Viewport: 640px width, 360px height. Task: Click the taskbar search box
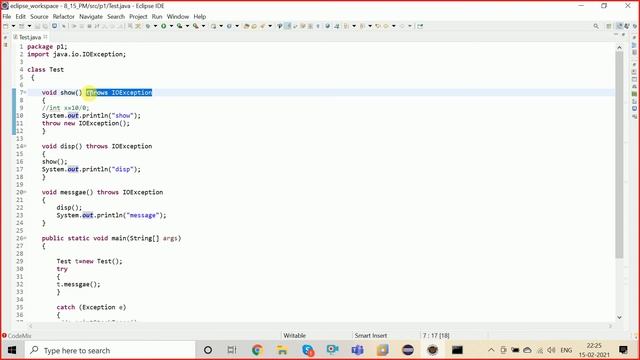[110, 350]
